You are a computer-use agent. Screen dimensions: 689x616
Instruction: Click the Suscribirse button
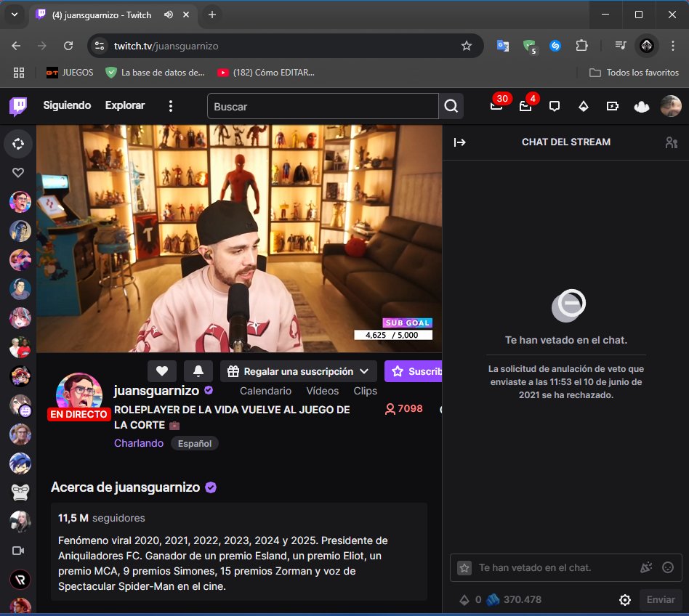click(x=413, y=371)
